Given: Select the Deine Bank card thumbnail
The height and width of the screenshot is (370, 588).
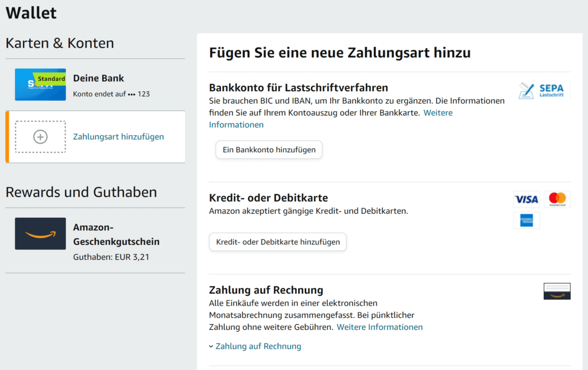Looking at the screenshot, I should [x=41, y=84].
